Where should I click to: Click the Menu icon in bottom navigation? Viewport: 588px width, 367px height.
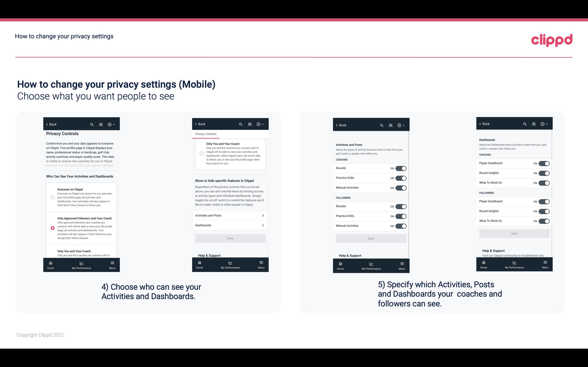pyautogui.click(x=112, y=263)
